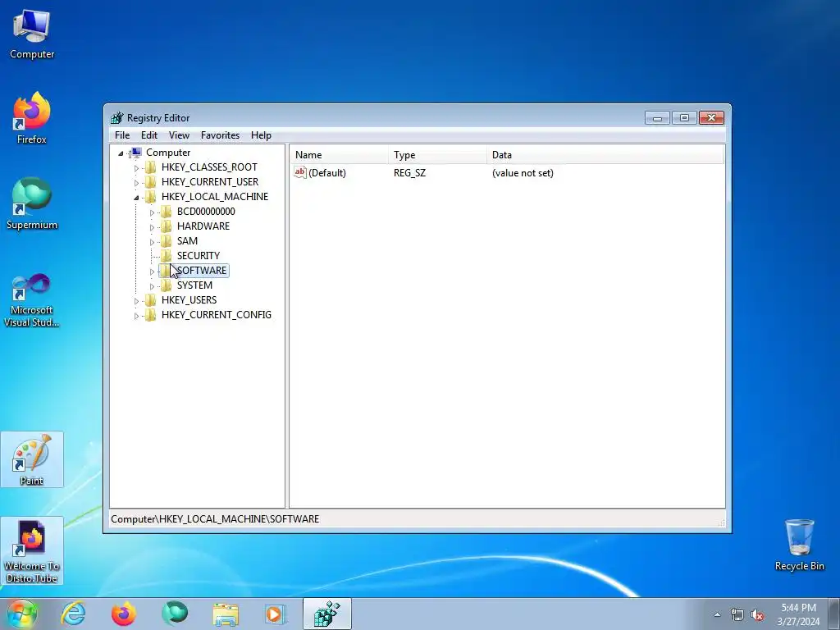Select the (Default) value name
The width and height of the screenshot is (840, 630).
pos(327,172)
